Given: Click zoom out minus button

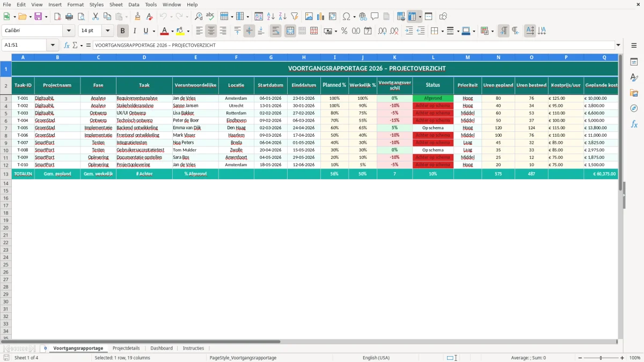Looking at the screenshot, I should point(580,358).
